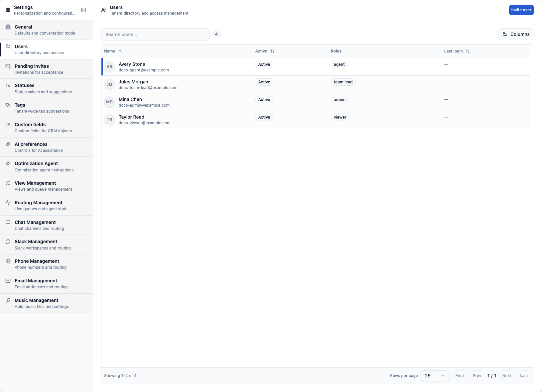Click the Email Management mail icon
The image size is (542, 392).
coord(8,281)
